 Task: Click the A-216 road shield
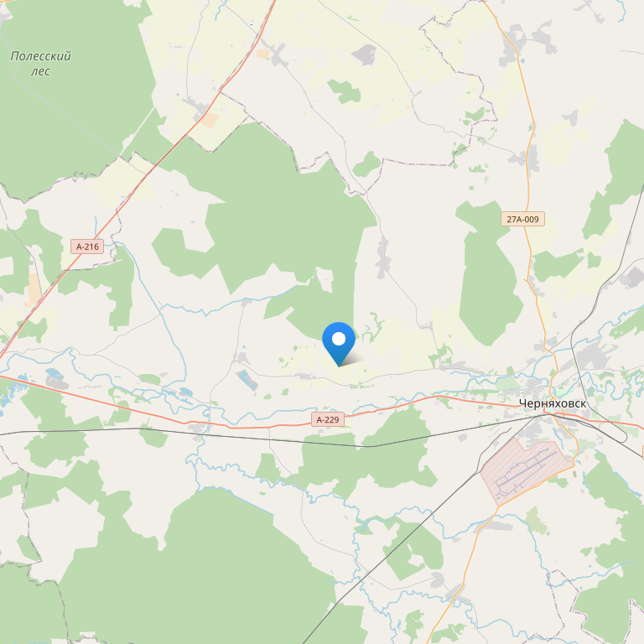[x=87, y=247]
